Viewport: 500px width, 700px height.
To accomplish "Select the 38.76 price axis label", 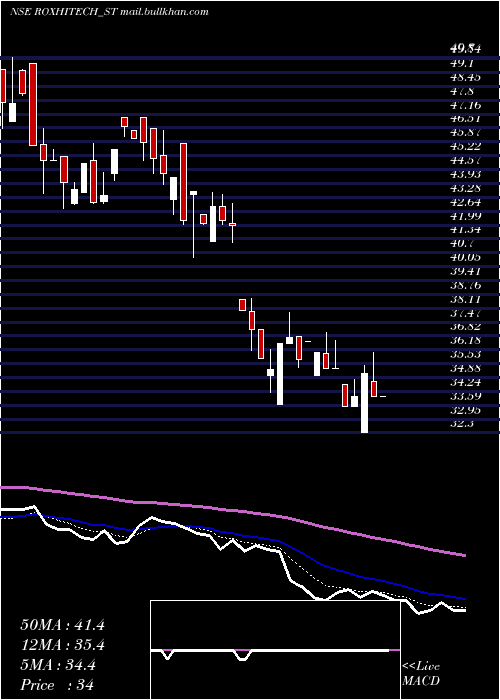I will (465, 285).
